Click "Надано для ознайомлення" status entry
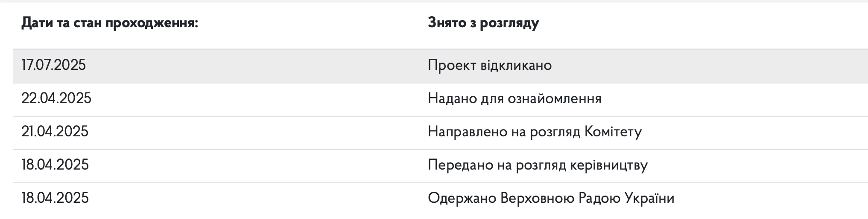Screen dimensions: 868x219 514,98
